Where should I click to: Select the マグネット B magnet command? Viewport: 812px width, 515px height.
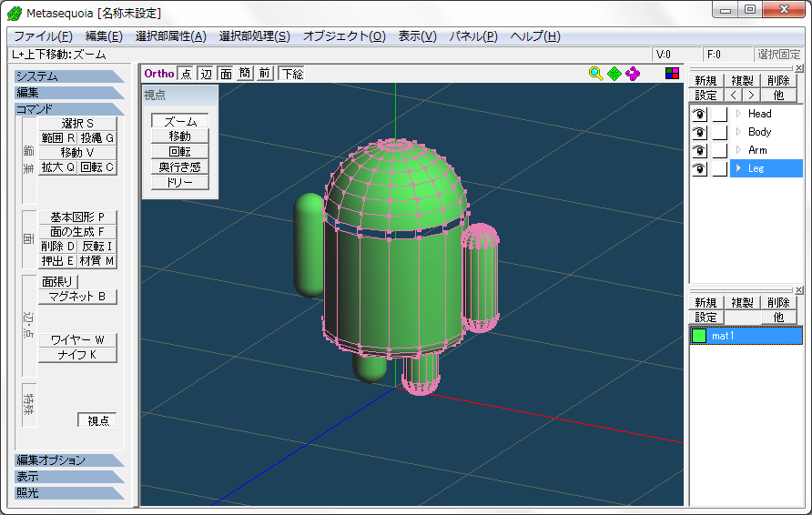(77, 297)
